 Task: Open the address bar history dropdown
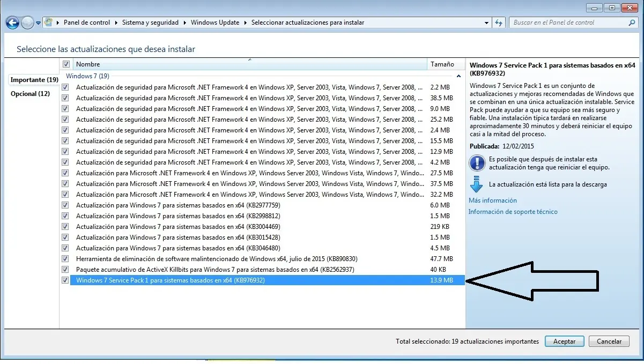(x=487, y=23)
